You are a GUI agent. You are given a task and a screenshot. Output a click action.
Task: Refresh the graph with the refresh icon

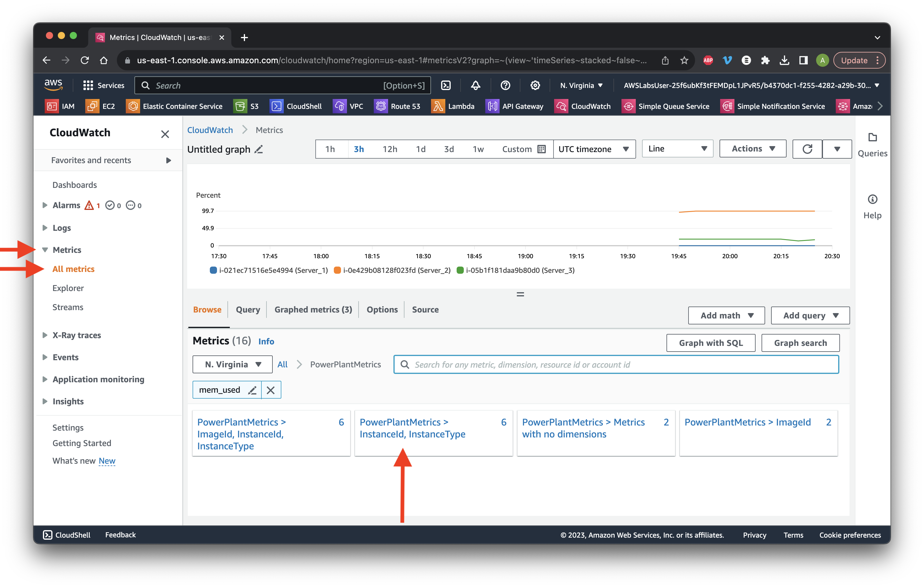(x=807, y=149)
